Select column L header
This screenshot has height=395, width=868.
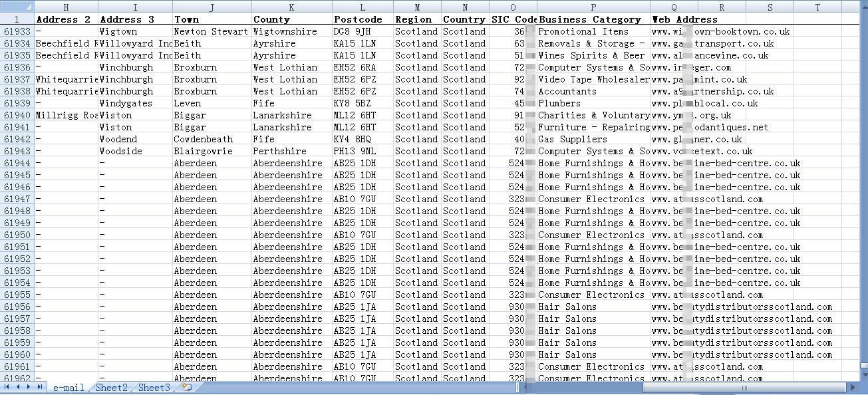coord(362,7)
